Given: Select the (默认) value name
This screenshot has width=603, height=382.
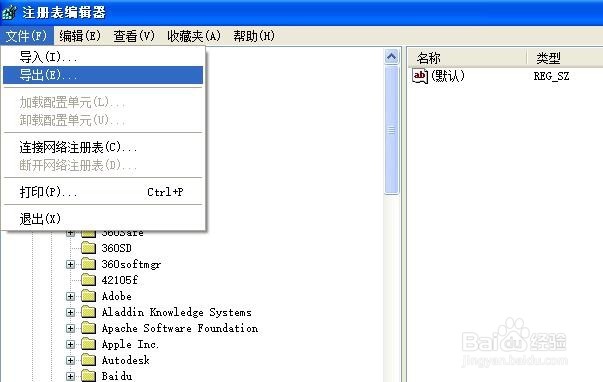Looking at the screenshot, I should pos(448,76).
